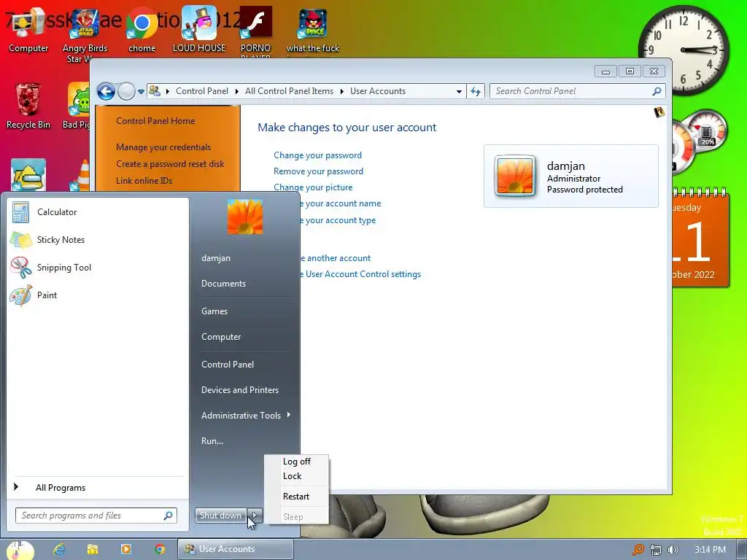Open the Computer desktop icon
This screenshot has height=560, width=747.
[x=28, y=31]
